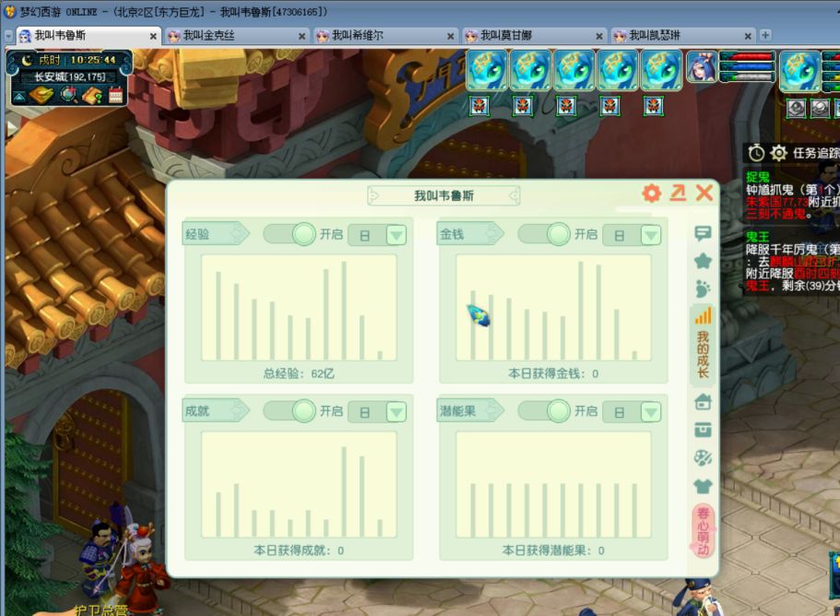The height and width of the screenshot is (616, 840).
Task: Switch to 我叫莫甘娜 tab
Action: [x=535, y=36]
